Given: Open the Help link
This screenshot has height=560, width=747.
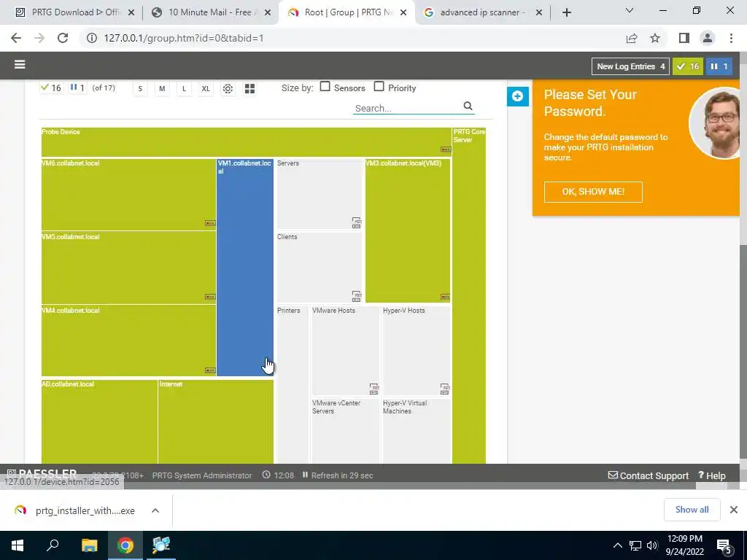Looking at the screenshot, I should (712, 475).
